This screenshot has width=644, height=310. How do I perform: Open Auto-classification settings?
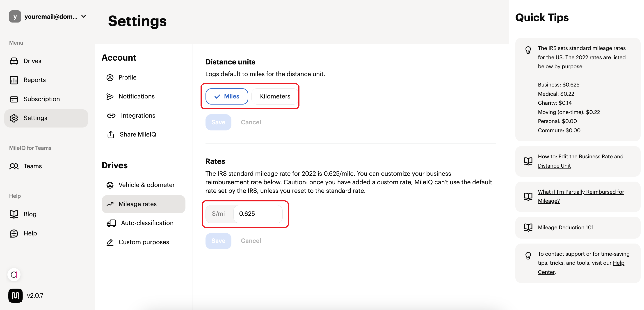coord(144,223)
